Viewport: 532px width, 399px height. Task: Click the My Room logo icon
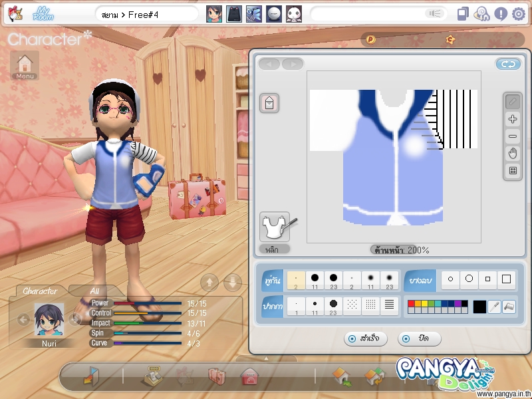[x=43, y=14]
